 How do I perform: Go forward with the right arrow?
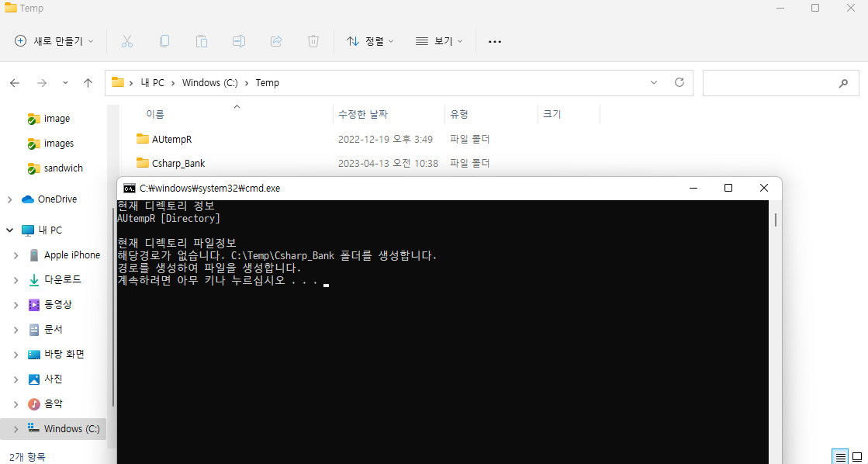click(42, 83)
